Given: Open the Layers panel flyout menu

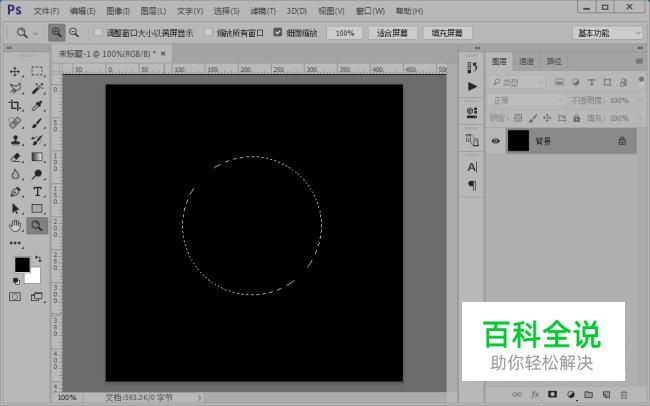Looking at the screenshot, I should (x=639, y=61).
